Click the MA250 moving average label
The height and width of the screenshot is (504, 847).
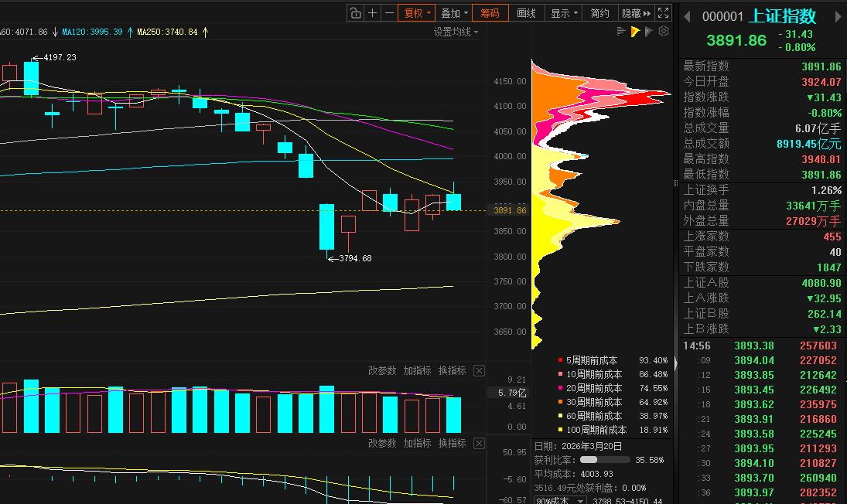click(167, 32)
